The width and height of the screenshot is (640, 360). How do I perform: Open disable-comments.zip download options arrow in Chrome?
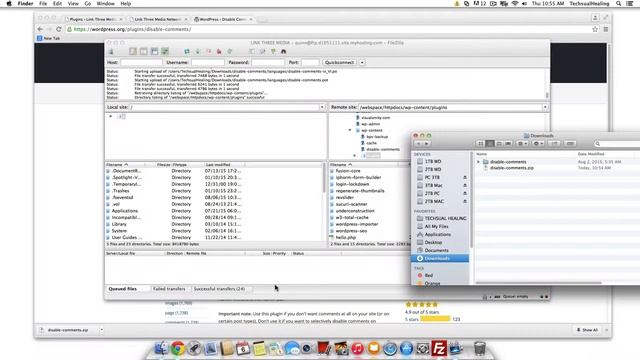(x=102, y=330)
